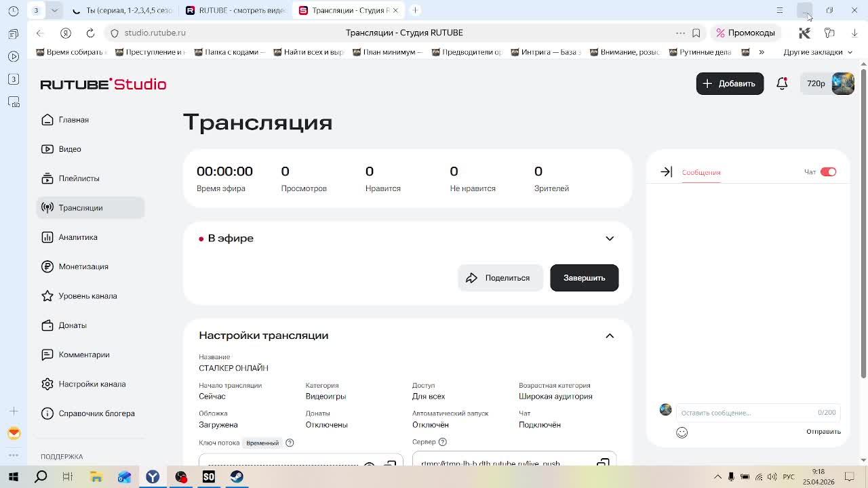The width and height of the screenshot is (868, 488).
Task: Collapse the chat panel arrow icon
Action: pos(666,172)
